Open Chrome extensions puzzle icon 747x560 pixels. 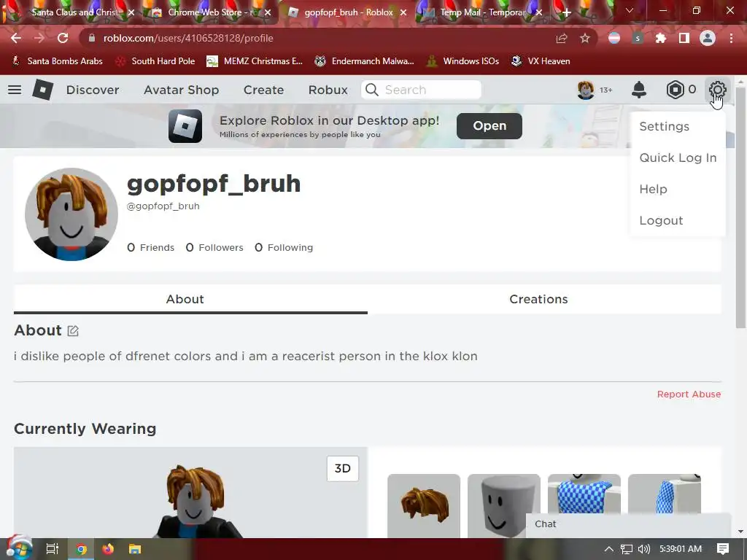tap(661, 38)
